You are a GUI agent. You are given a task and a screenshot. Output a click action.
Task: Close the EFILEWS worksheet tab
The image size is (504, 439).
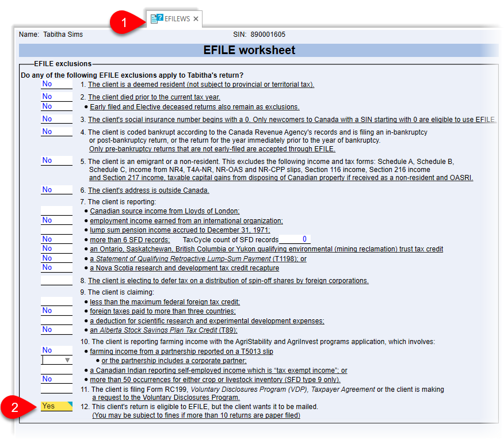[x=196, y=18]
